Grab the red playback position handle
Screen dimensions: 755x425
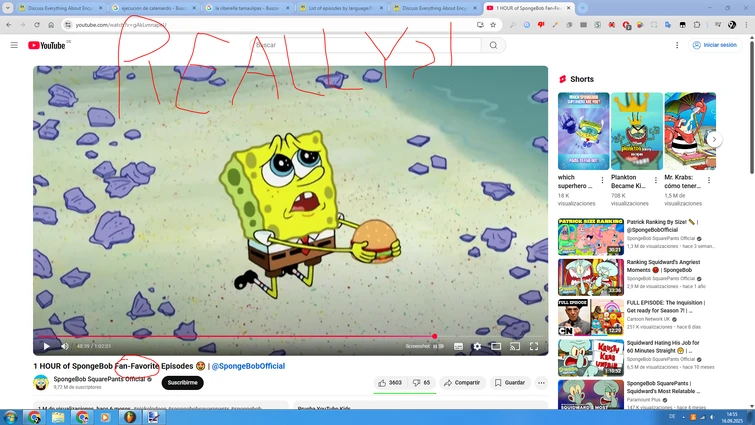(435, 336)
